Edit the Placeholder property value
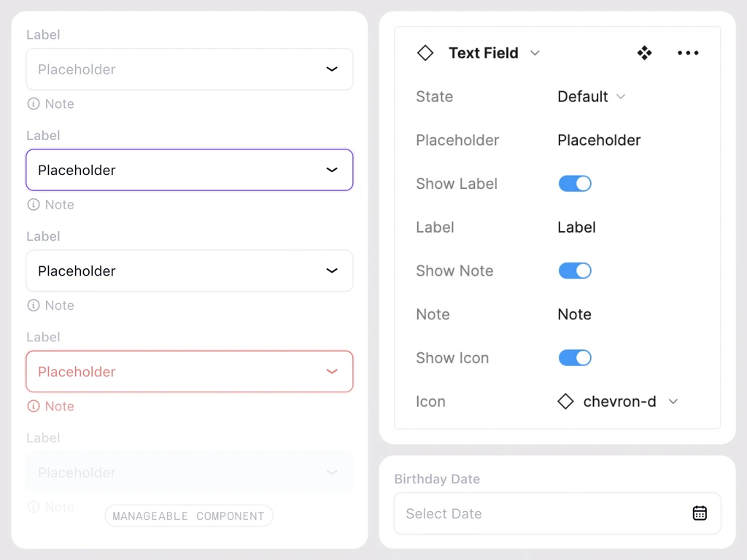 (599, 140)
